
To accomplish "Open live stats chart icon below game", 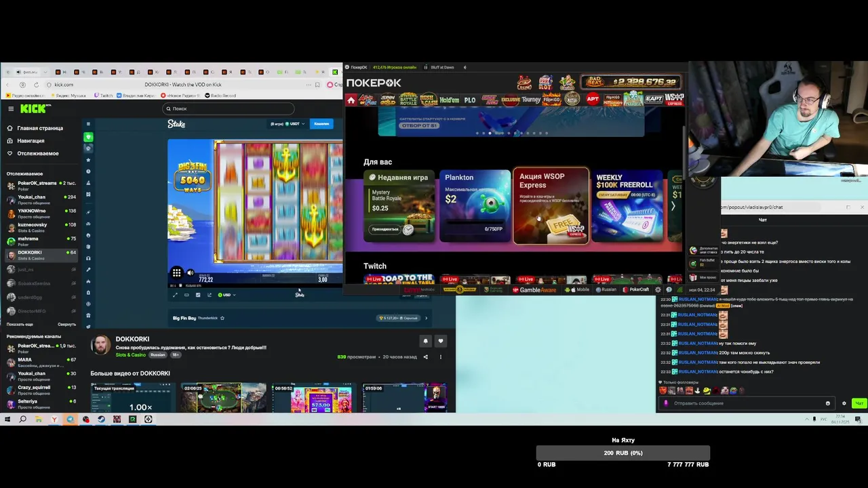I will [x=198, y=295].
